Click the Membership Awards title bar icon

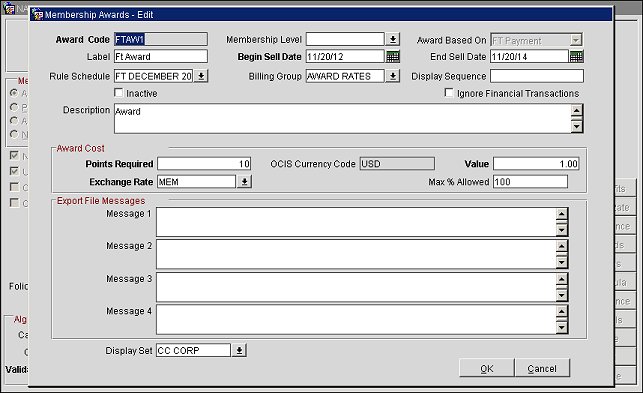(x=38, y=15)
